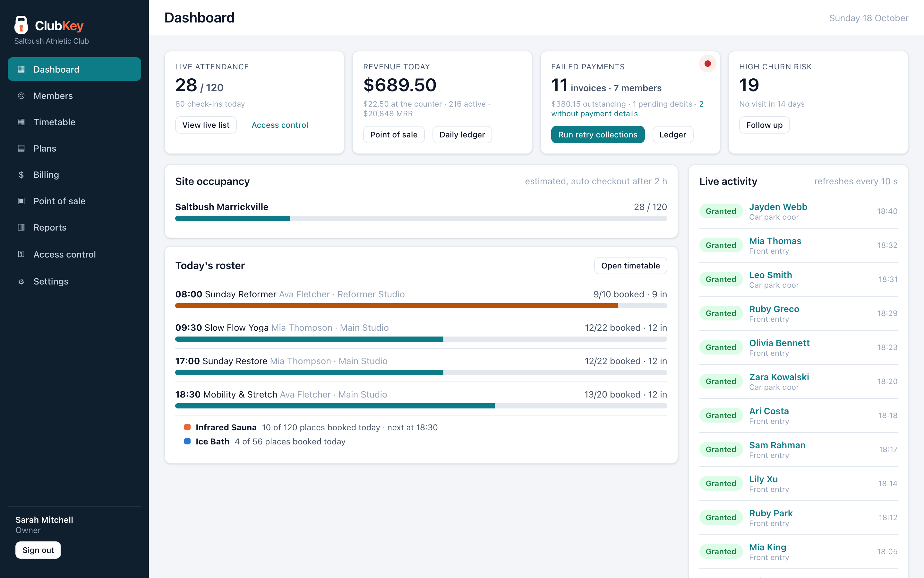Open the Members menu item
The width and height of the screenshot is (924, 578).
(x=74, y=96)
